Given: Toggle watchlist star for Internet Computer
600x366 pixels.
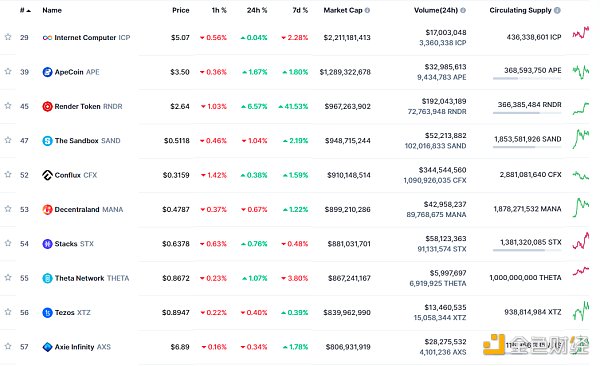Looking at the screenshot, I should point(8,37).
